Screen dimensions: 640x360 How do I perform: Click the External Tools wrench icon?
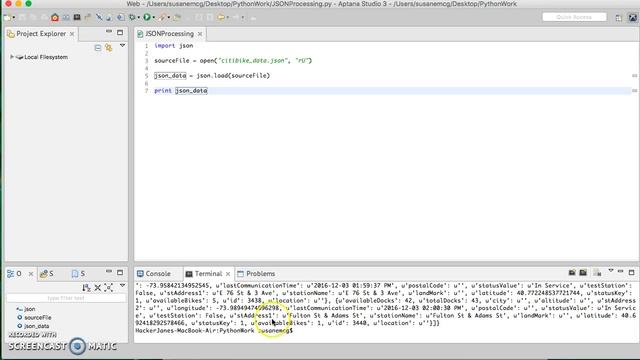tap(162, 18)
